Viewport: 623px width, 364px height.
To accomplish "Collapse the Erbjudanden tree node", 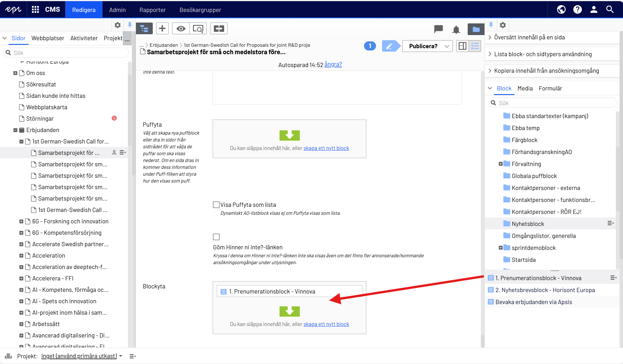I will [x=15, y=130].
